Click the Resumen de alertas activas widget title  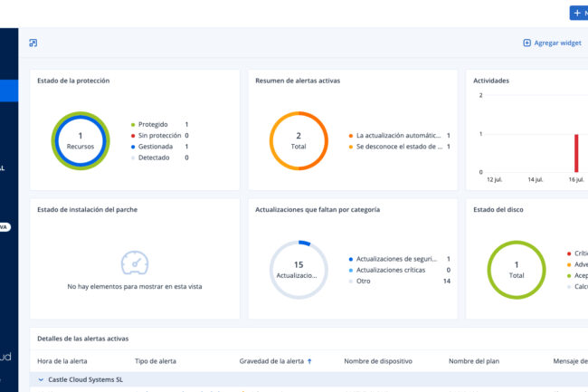(298, 81)
